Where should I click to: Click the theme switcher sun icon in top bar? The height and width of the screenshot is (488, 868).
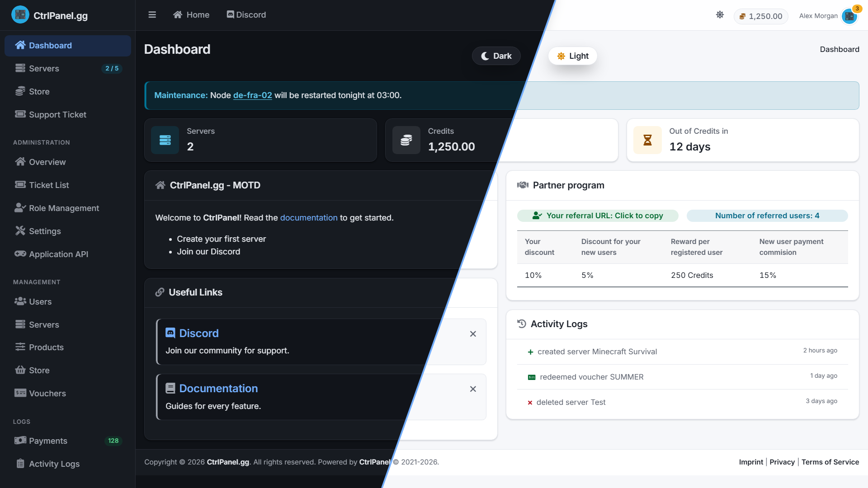pyautogui.click(x=720, y=15)
